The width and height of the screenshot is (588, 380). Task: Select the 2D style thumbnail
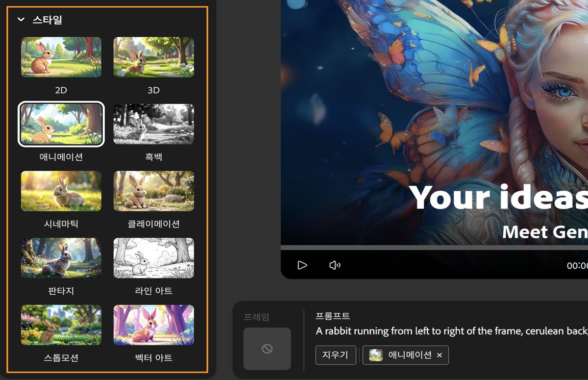coord(61,57)
